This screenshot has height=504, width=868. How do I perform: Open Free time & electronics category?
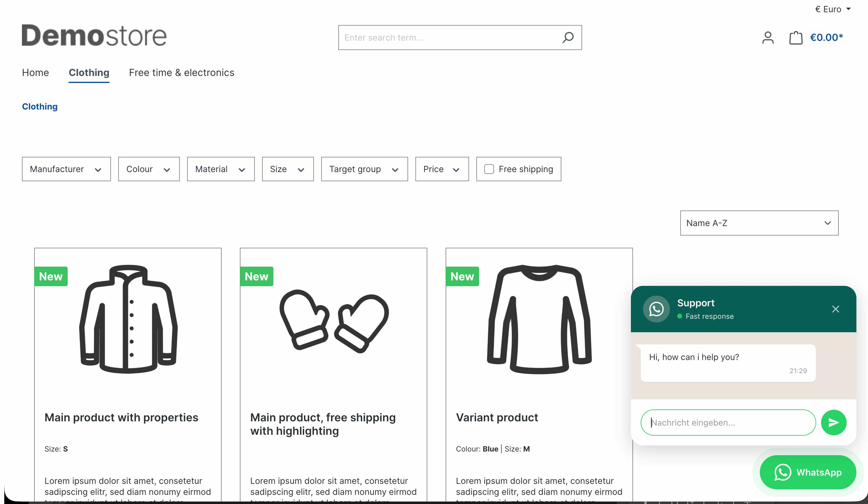[x=182, y=72]
